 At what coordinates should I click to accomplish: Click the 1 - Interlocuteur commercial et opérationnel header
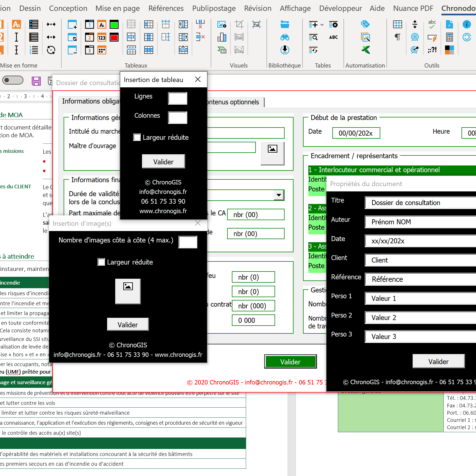click(392, 170)
